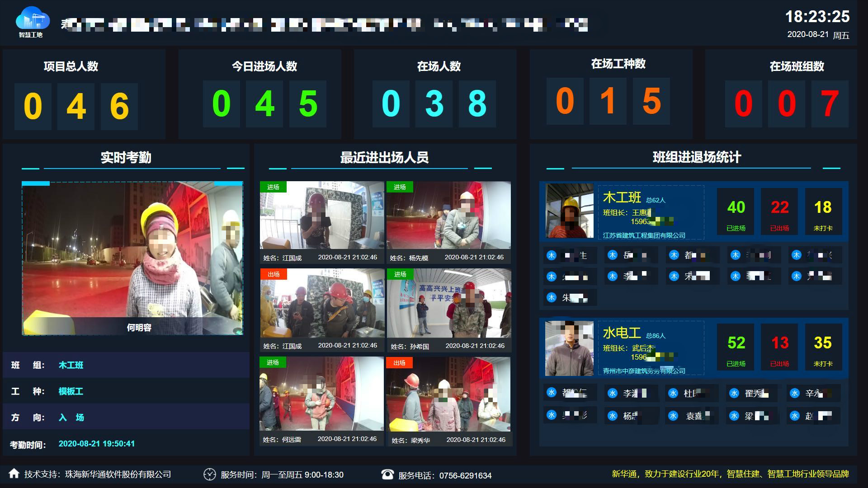Click the 水 badge next to 袁喜 member
The image size is (868, 488).
[x=673, y=416]
